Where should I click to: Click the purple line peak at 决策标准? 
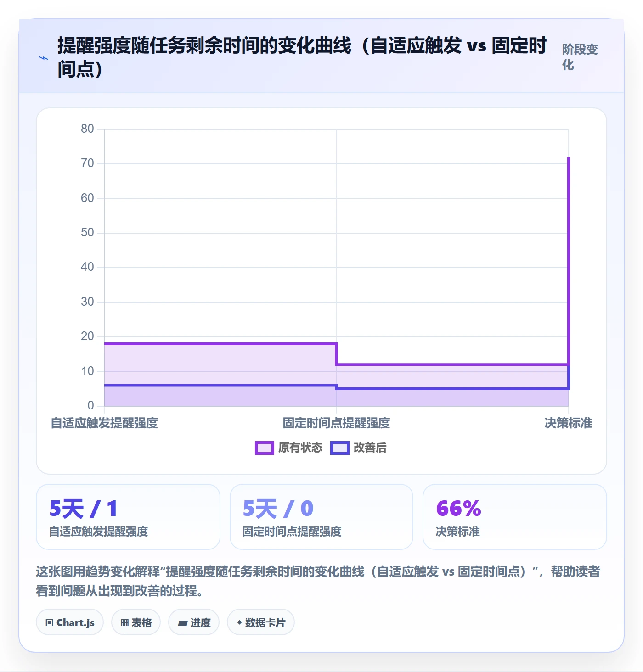[x=569, y=158]
